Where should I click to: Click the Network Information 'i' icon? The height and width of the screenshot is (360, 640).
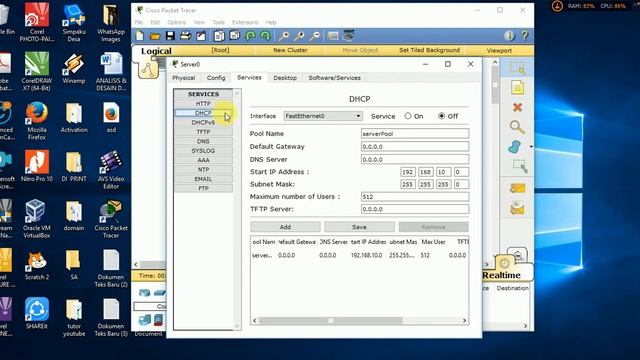tap(509, 36)
